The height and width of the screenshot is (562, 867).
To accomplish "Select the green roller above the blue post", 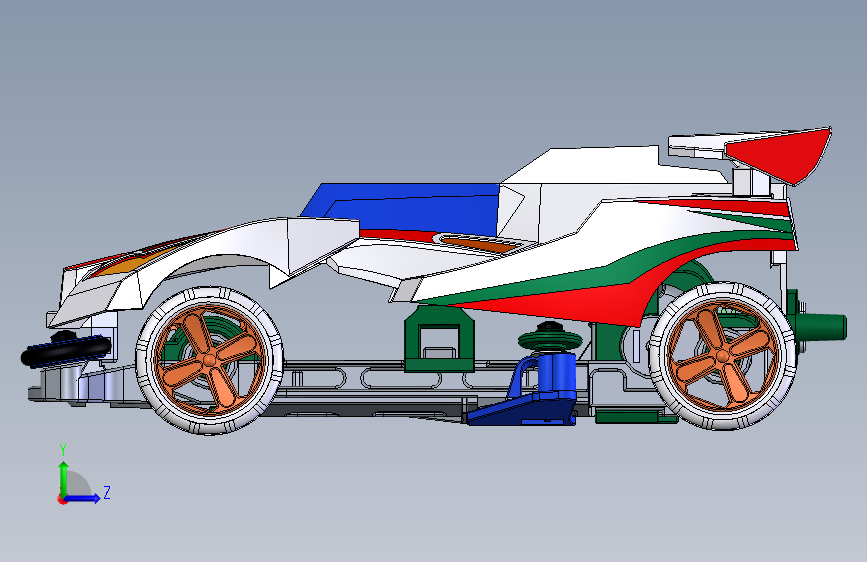I will pos(549,339).
